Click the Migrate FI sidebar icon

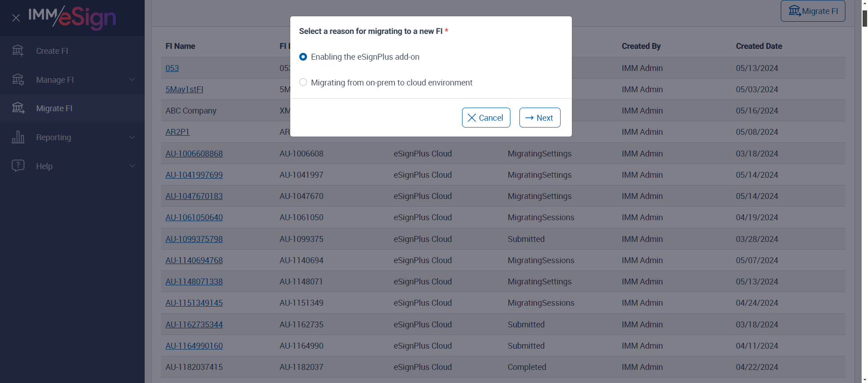(18, 108)
